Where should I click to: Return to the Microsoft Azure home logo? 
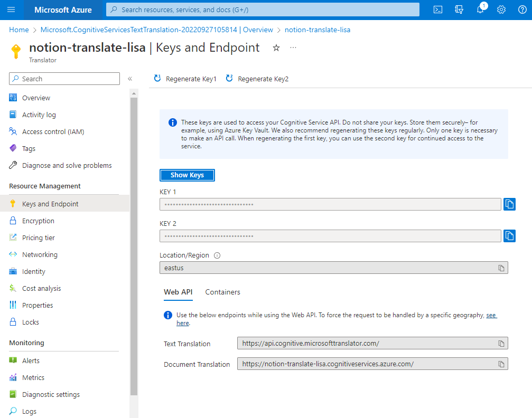pos(63,10)
